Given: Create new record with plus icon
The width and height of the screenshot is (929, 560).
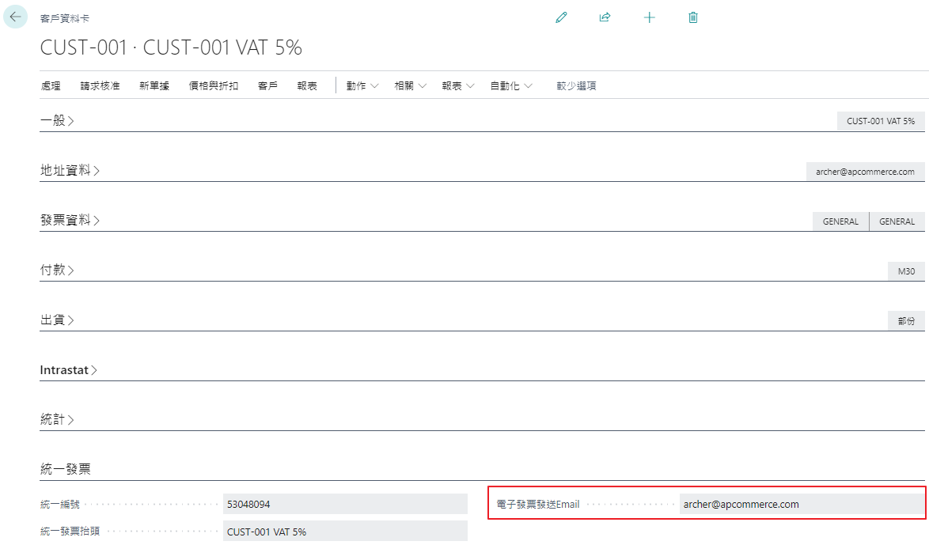Looking at the screenshot, I should [x=650, y=17].
